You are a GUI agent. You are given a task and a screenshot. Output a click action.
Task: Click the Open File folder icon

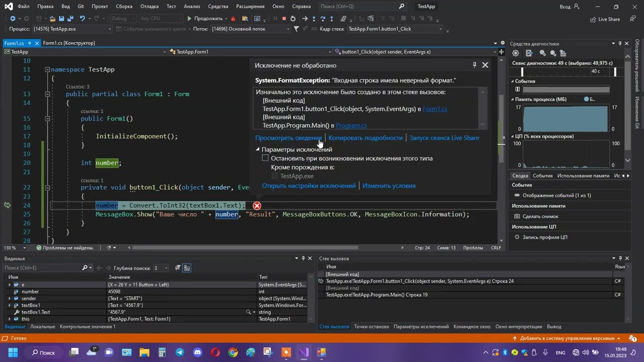[52, 19]
